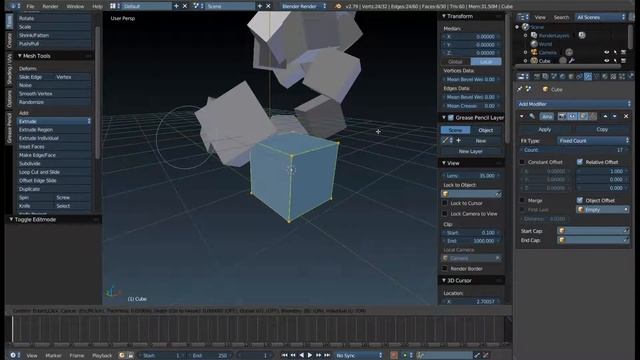This screenshot has width=640, height=360.
Task: Switch to the Particles properties tab
Action: [622, 76]
